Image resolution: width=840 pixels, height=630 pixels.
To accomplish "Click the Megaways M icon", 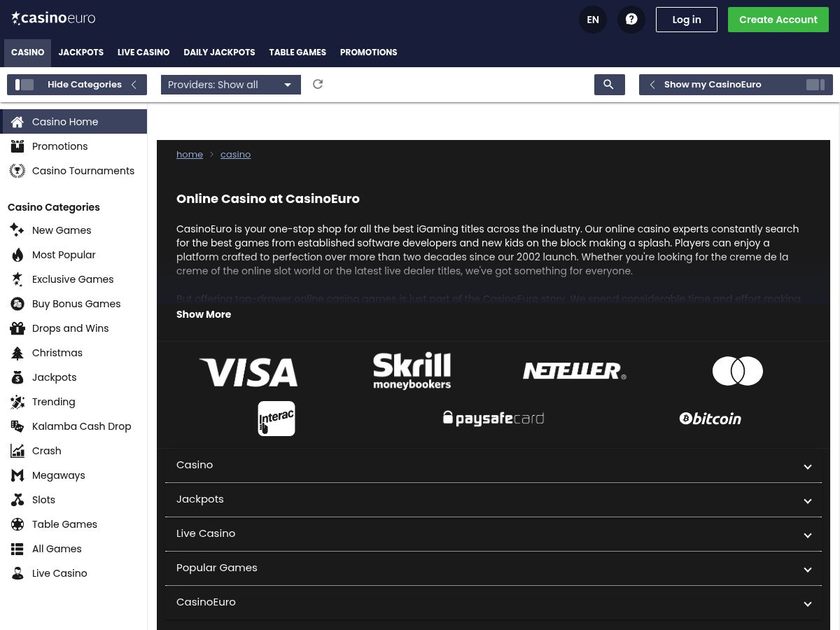I will 17,475.
